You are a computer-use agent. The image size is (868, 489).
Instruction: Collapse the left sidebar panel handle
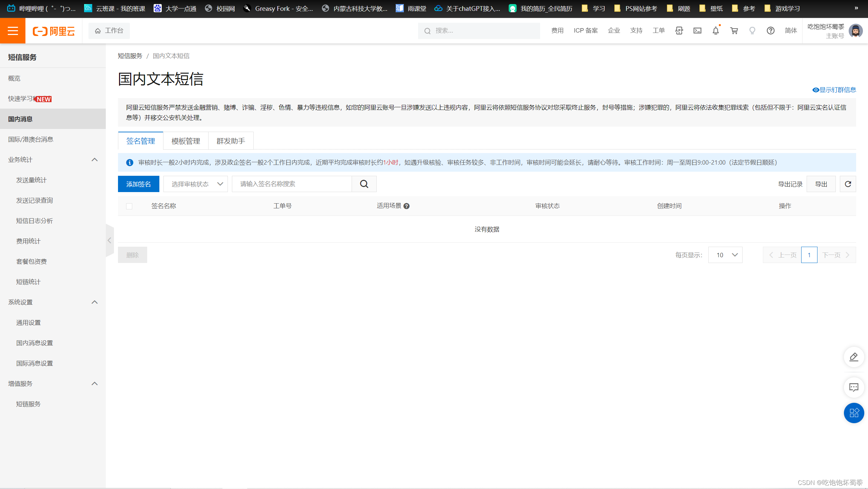click(110, 240)
